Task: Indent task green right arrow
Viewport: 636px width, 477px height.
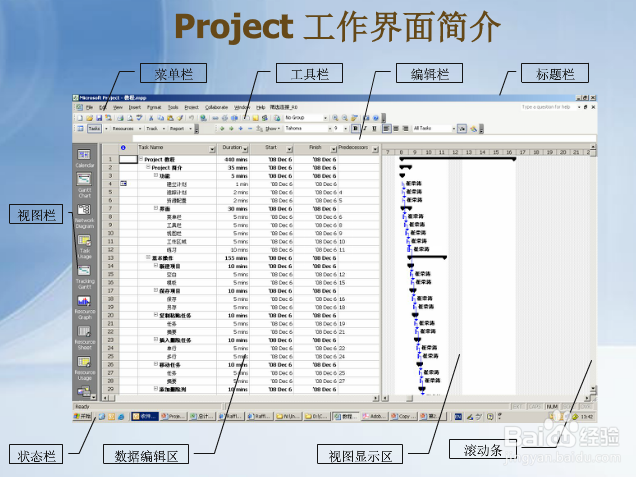Action: (x=231, y=129)
